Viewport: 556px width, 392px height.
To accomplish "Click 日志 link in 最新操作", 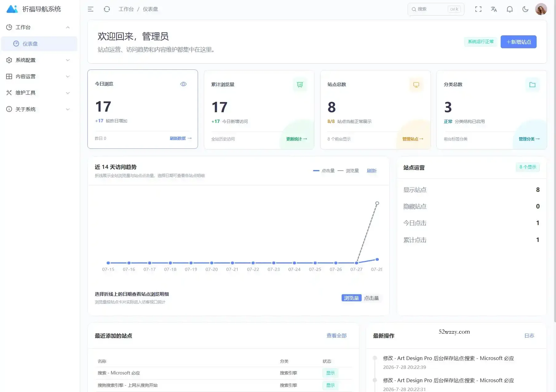I will [529, 335].
